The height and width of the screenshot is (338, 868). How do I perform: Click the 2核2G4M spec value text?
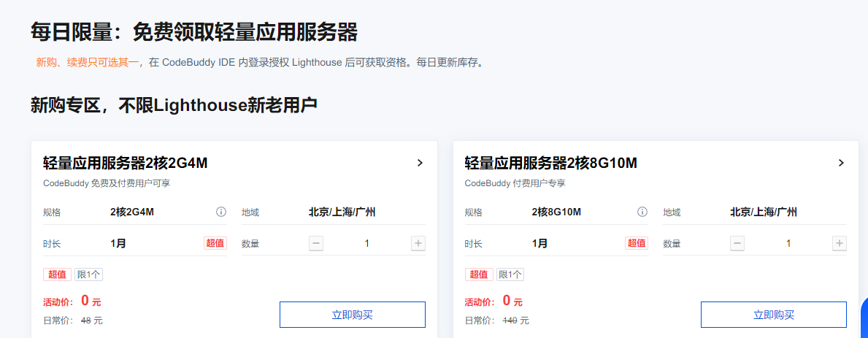[132, 212]
